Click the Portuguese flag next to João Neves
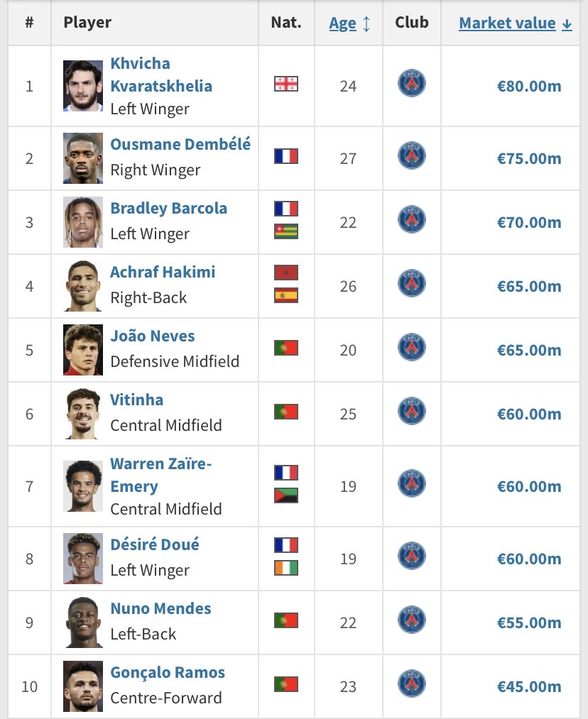 pos(286,348)
